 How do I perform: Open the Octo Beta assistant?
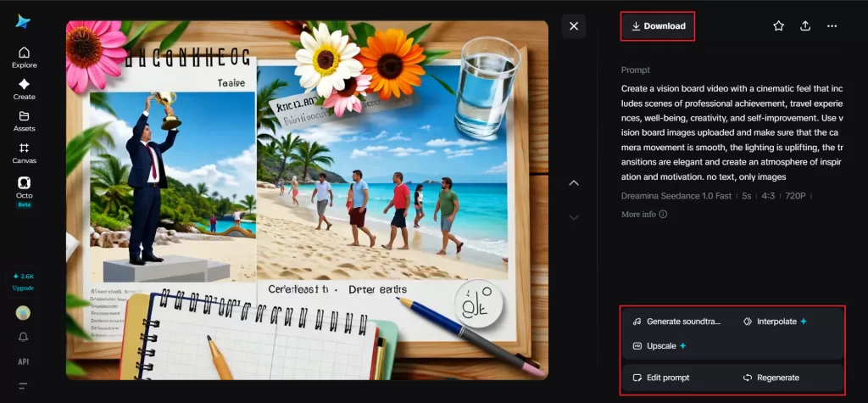tap(25, 192)
